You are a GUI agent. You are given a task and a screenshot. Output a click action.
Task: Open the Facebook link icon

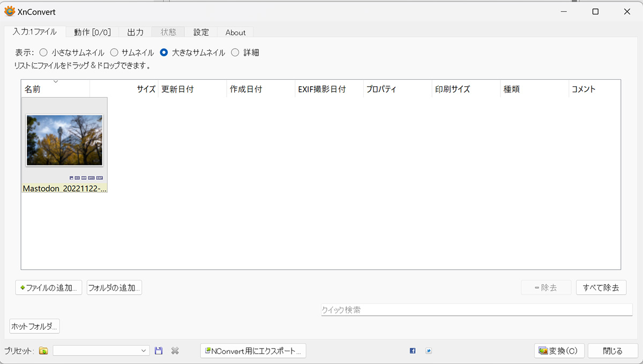[413, 351]
